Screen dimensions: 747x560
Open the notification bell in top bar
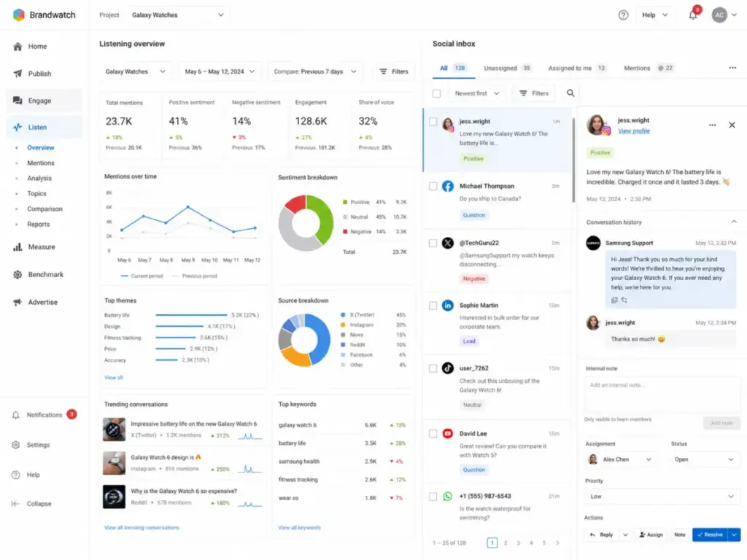[x=693, y=15]
